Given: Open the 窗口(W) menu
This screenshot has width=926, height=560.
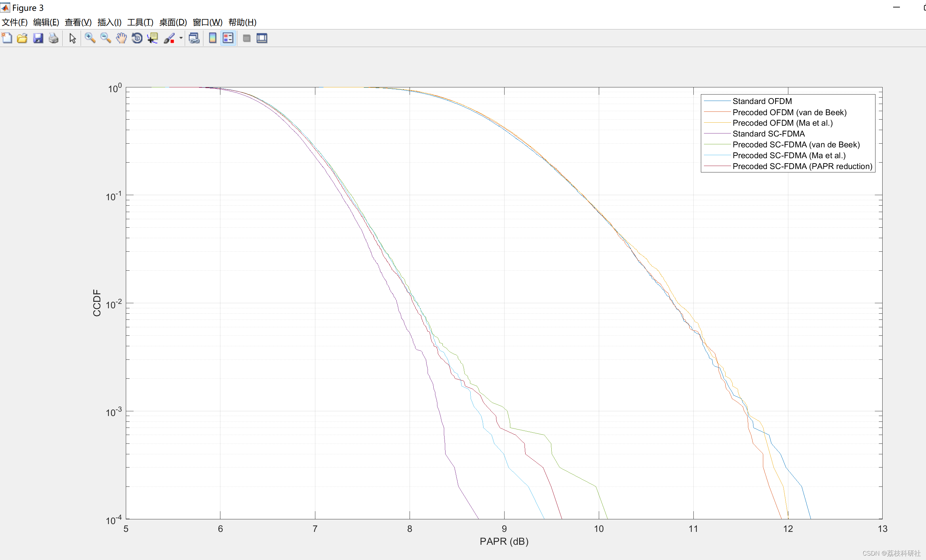Looking at the screenshot, I should click(x=208, y=22).
